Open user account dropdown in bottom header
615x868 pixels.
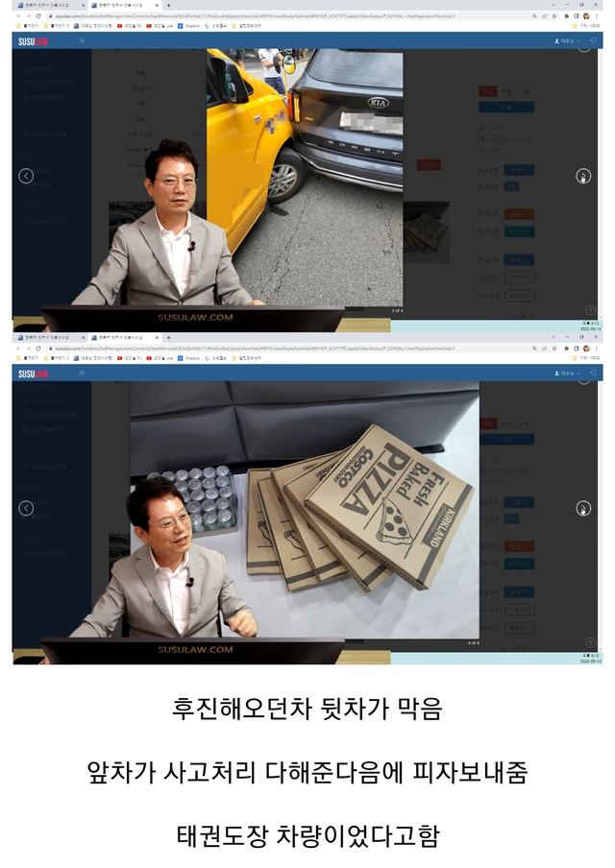tap(569, 373)
